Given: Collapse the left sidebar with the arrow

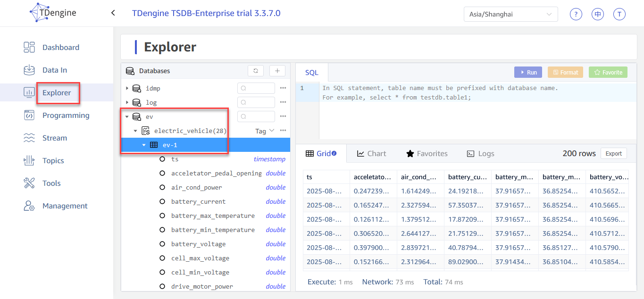Looking at the screenshot, I should coord(113,13).
